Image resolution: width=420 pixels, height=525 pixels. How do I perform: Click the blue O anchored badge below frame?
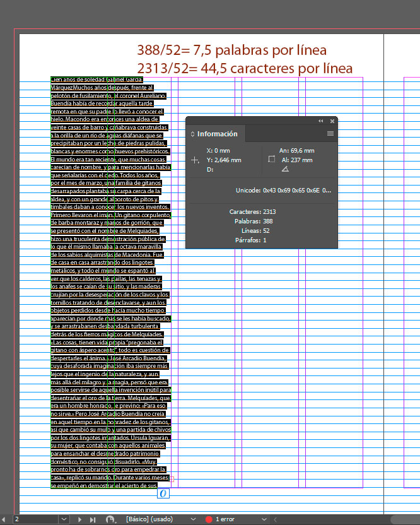(163, 493)
